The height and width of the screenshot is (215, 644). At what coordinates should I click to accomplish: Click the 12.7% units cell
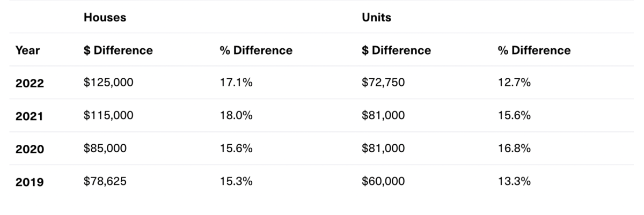[514, 83]
